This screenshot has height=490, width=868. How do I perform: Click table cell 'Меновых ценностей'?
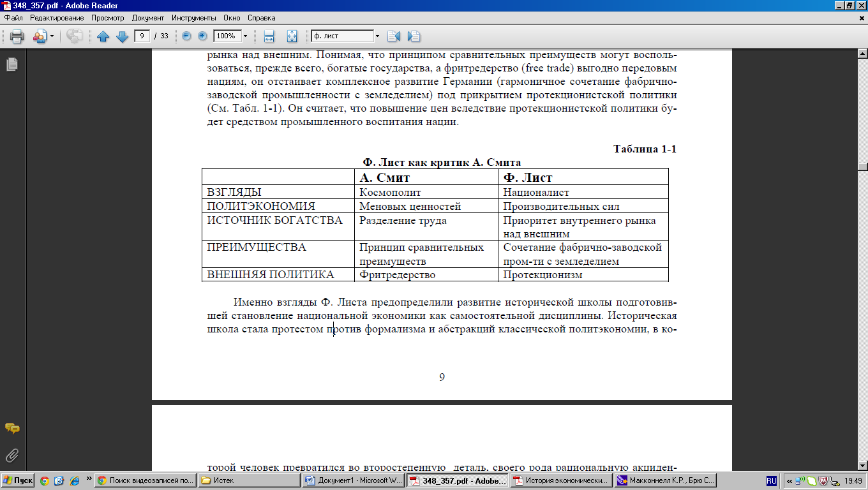point(410,207)
